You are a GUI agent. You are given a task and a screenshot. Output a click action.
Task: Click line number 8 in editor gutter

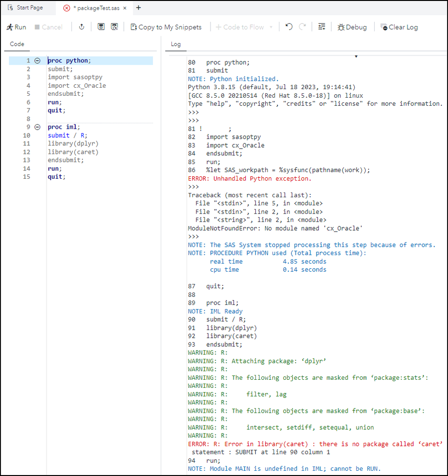click(28, 119)
